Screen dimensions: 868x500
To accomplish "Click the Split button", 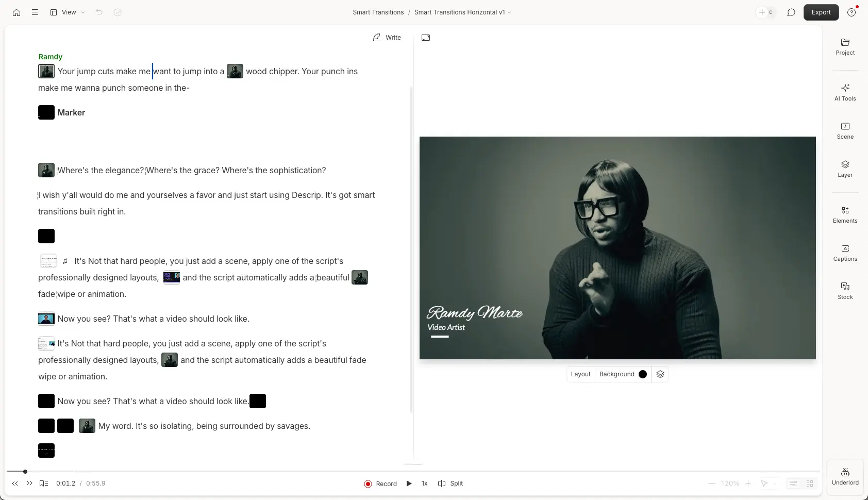I will click(x=450, y=484).
